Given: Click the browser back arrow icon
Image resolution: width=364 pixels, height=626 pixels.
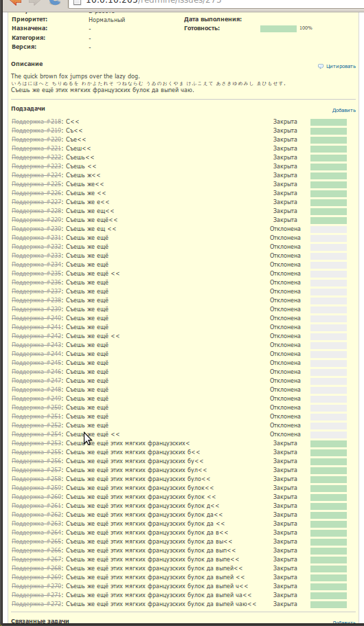Looking at the screenshot, I should 15,1.
